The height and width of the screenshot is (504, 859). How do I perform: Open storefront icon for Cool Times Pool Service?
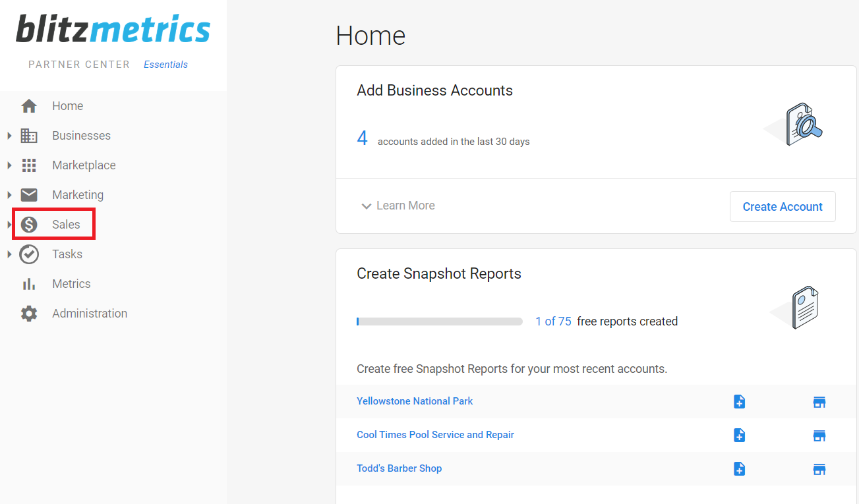(819, 435)
